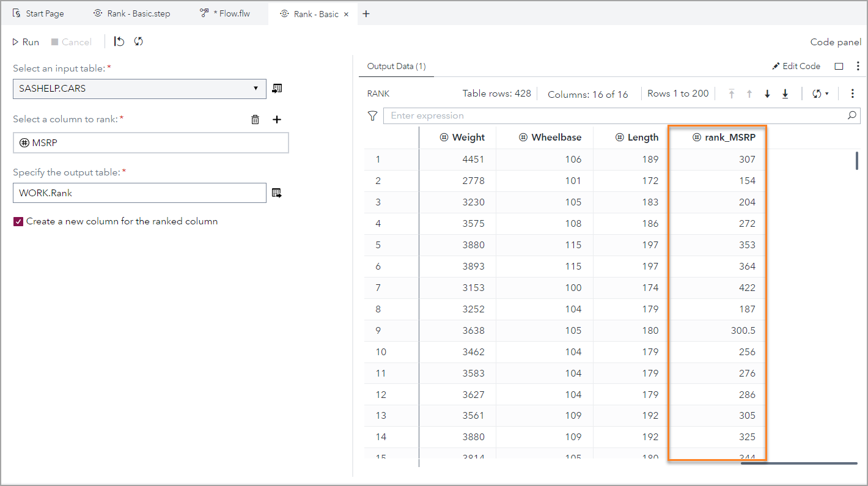Add another column to rank with plus icon
Image resolution: width=868 pixels, height=486 pixels.
277,119
